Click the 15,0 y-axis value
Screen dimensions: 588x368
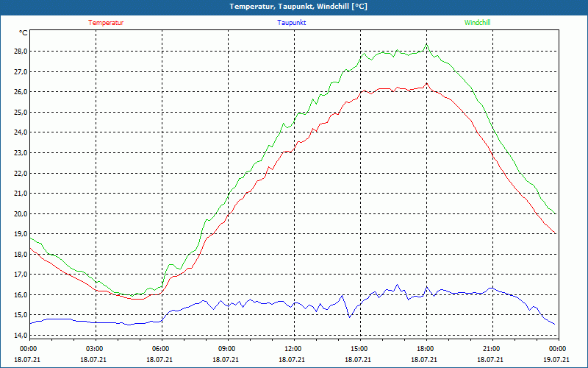pyautogui.click(x=21, y=315)
